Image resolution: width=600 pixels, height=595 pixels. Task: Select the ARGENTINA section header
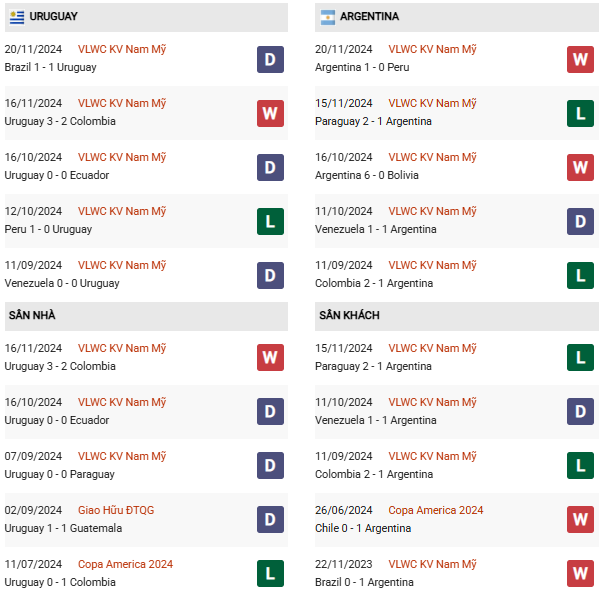tap(457, 17)
